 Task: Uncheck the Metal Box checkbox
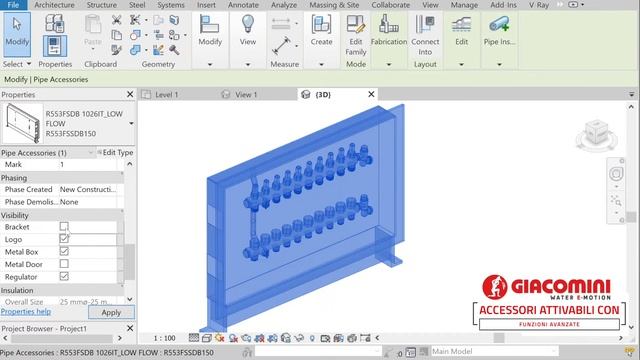[x=64, y=251]
